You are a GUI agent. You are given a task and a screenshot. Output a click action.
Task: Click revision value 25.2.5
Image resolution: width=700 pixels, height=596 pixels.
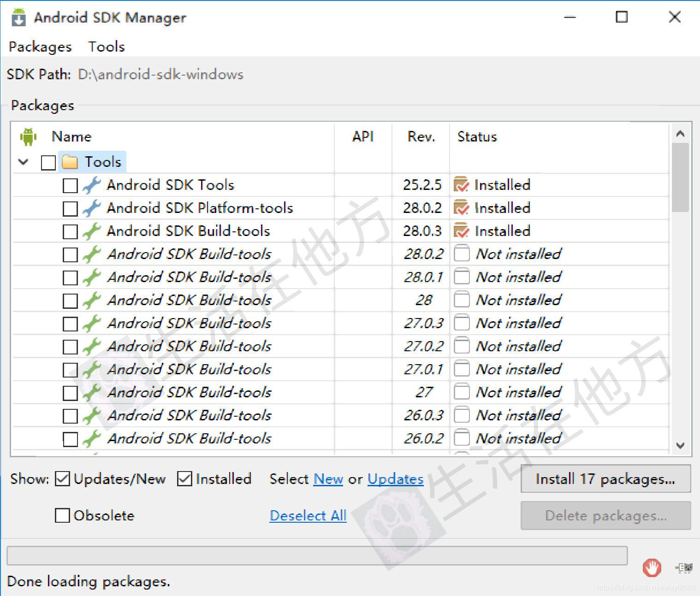coord(422,185)
